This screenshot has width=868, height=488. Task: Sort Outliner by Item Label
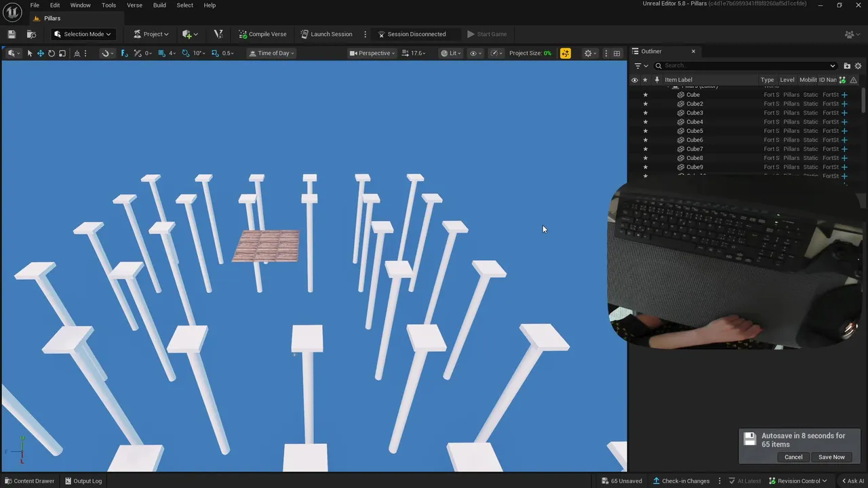coord(678,80)
